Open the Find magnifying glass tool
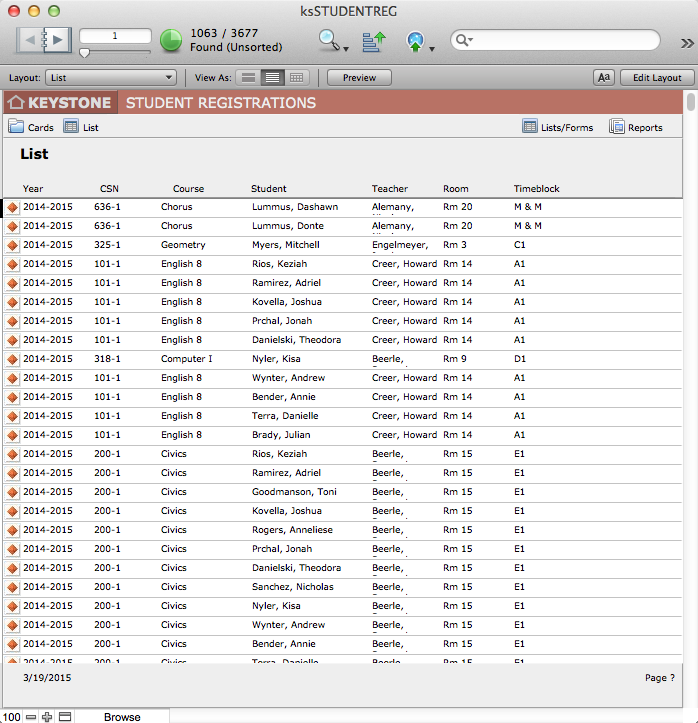 coord(329,40)
